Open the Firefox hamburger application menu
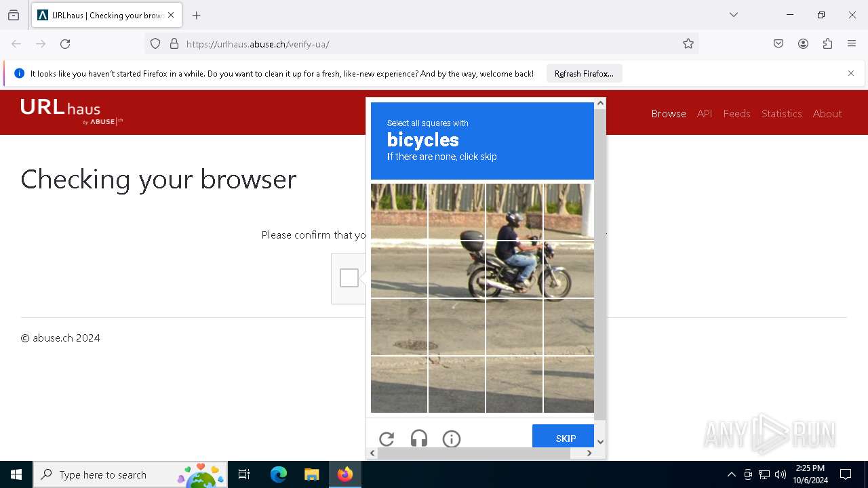 tap(852, 44)
